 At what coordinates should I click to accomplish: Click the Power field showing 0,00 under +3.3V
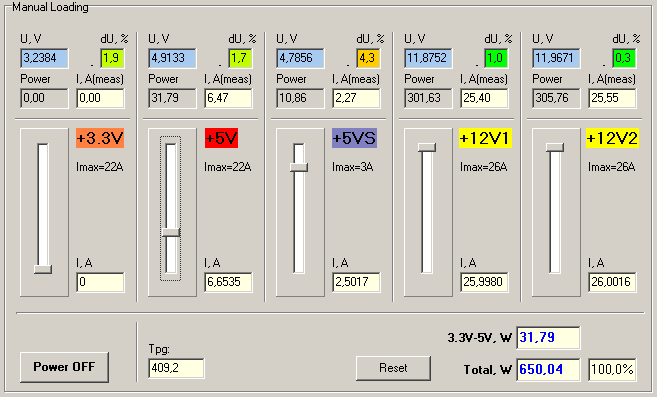tap(44, 98)
